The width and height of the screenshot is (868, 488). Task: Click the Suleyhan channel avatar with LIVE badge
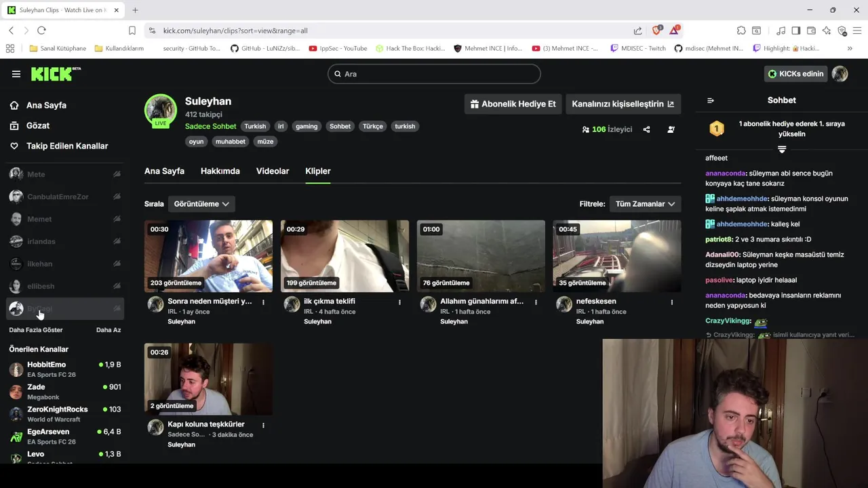point(161,110)
